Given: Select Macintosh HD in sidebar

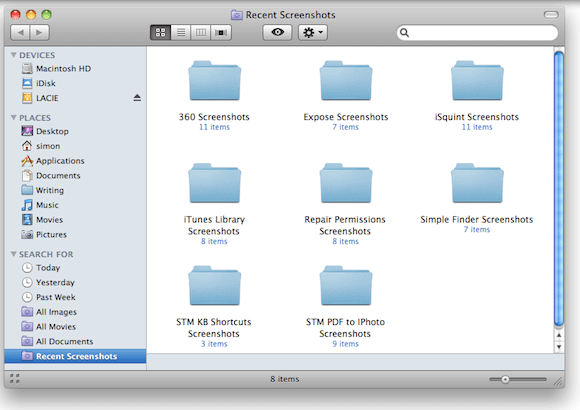Looking at the screenshot, I should 75,68.
